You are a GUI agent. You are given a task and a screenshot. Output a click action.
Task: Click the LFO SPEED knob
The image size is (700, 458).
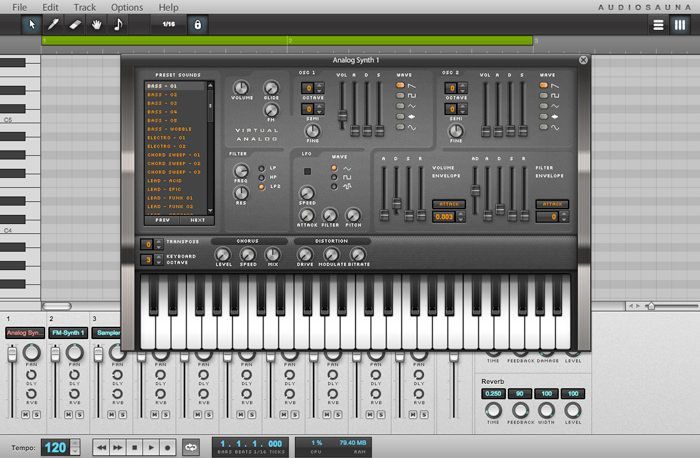[x=307, y=192]
